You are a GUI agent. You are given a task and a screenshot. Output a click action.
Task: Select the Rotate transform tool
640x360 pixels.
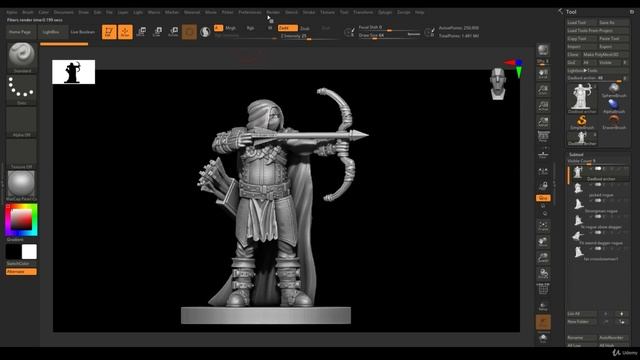tap(173, 32)
